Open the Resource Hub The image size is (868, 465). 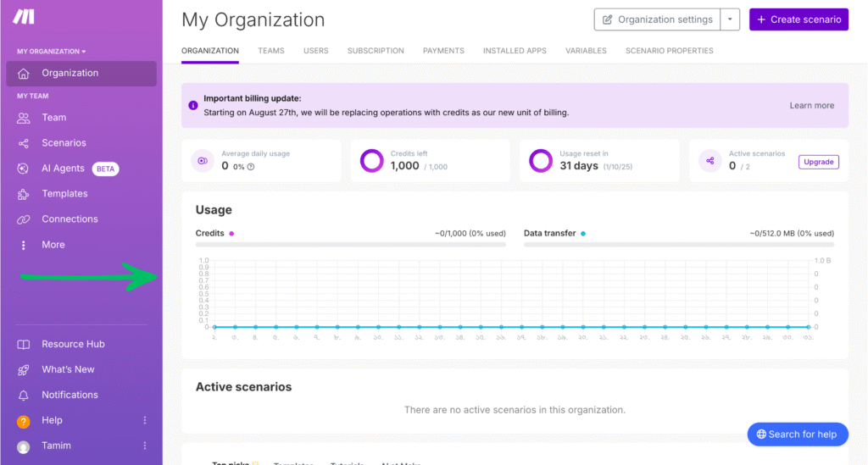point(73,345)
